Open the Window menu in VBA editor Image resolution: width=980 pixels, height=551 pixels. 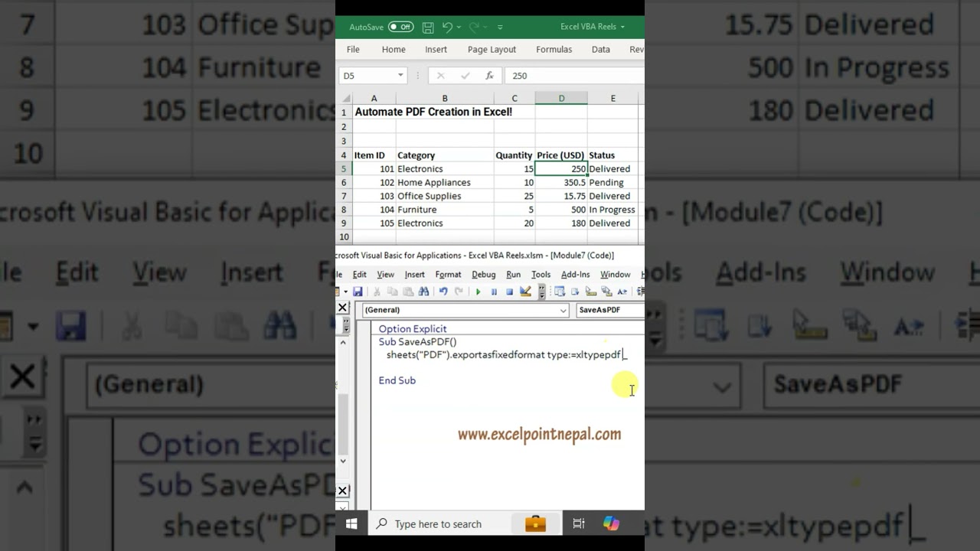(x=615, y=274)
